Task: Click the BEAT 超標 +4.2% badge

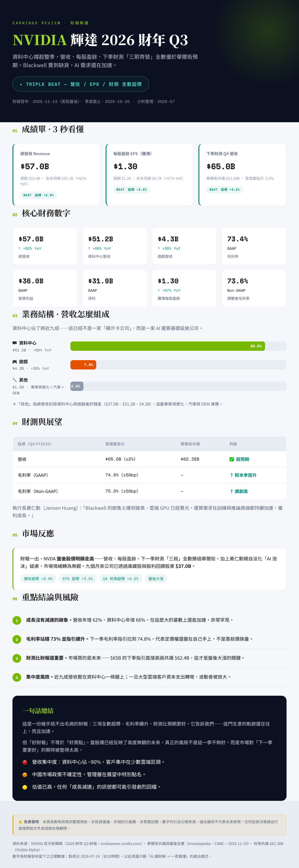Action: point(225,190)
